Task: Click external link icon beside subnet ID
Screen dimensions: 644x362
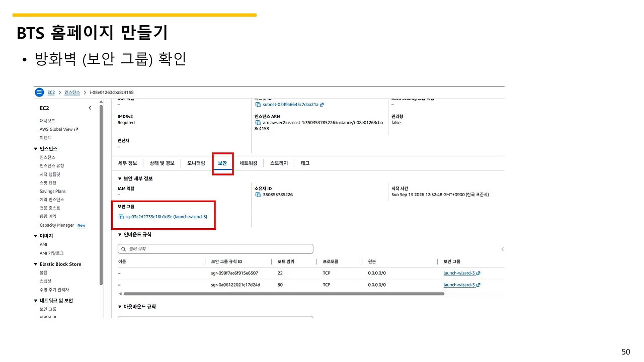Action: (321, 105)
